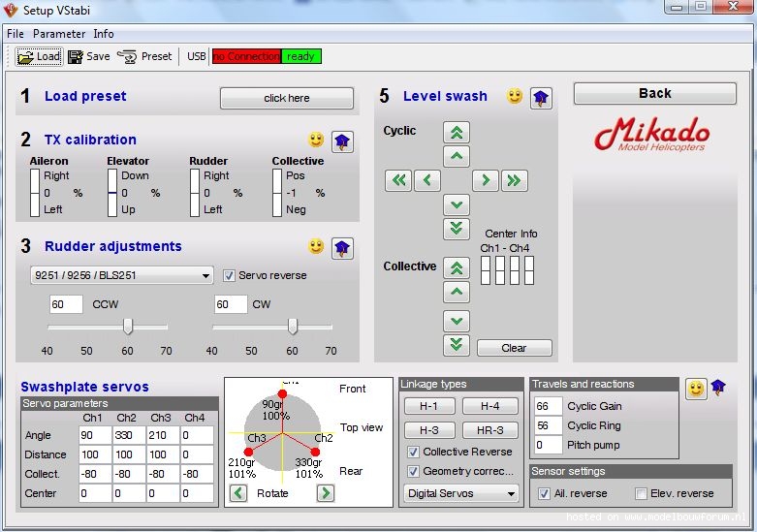This screenshot has height=532, width=757.
Task: Click the CW rudder limit slider handle
Action: click(293, 327)
